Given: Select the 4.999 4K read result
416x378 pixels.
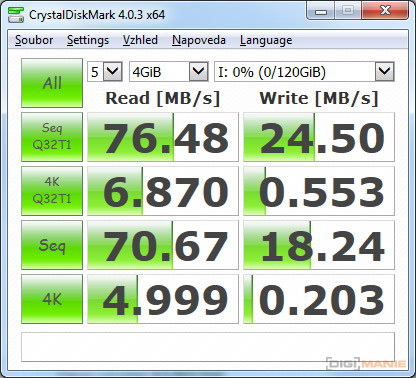Looking at the screenshot, I should pyautogui.click(x=163, y=299).
